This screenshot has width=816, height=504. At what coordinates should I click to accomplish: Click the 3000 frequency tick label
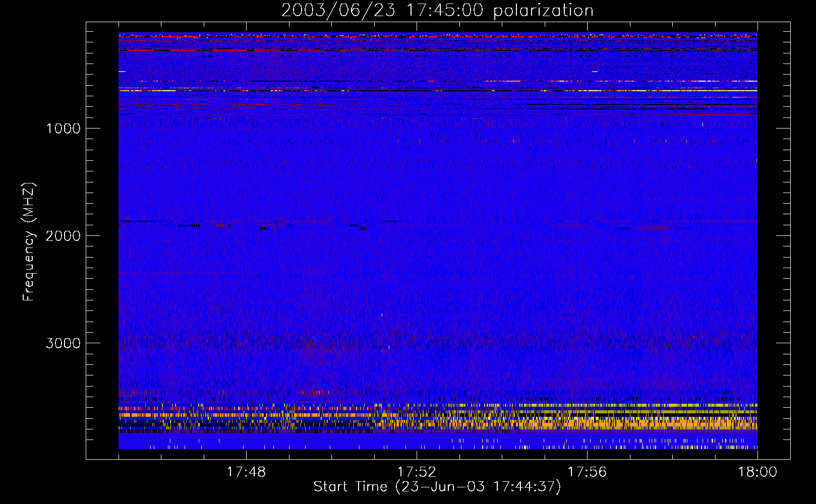coord(63,343)
